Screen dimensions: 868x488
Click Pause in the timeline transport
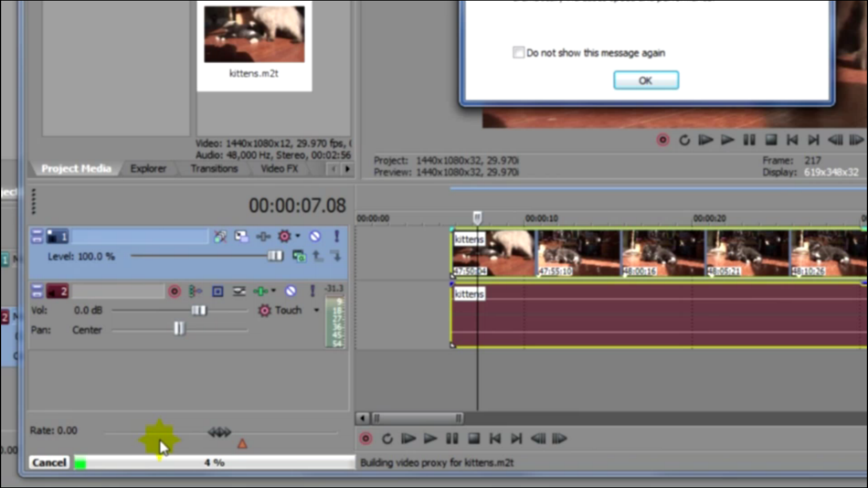[451, 439]
